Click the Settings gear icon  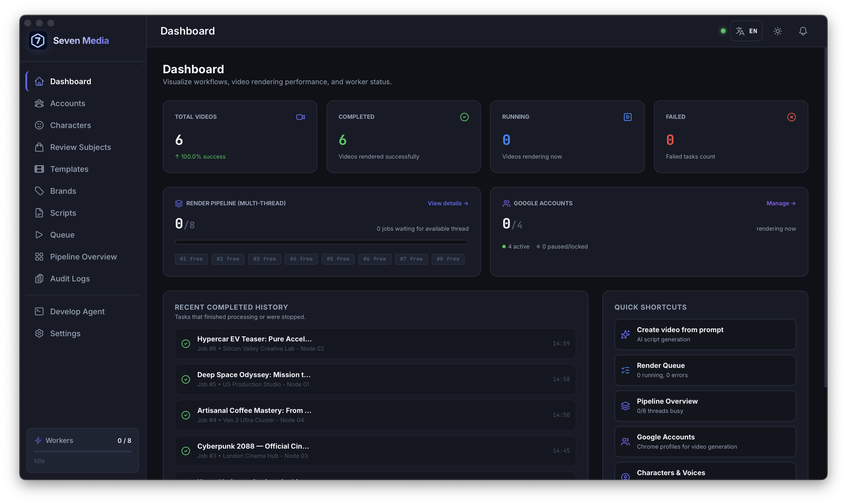(x=39, y=334)
